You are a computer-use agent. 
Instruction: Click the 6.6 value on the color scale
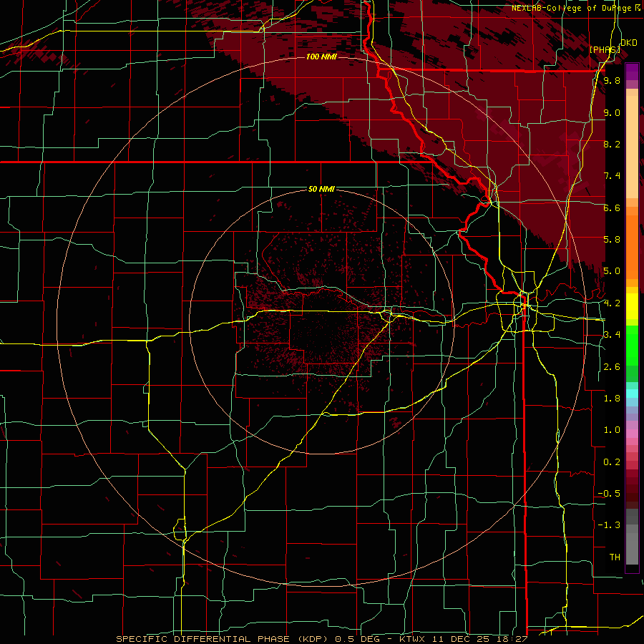pos(612,208)
